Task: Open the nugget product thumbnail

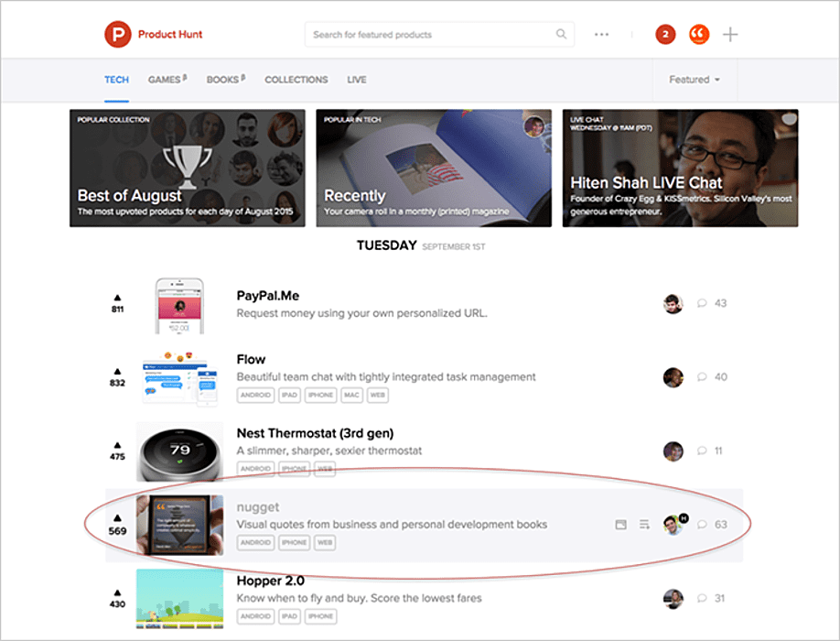Action: click(179, 526)
